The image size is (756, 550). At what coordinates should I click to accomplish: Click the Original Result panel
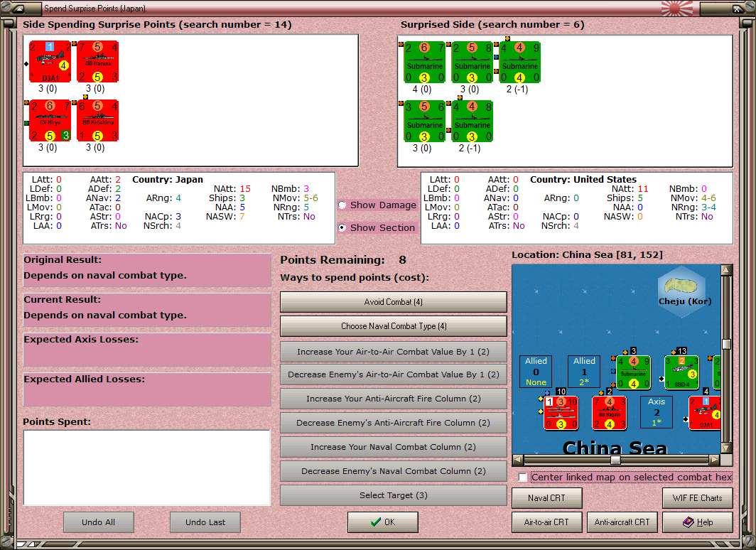pyautogui.click(x=147, y=269)
